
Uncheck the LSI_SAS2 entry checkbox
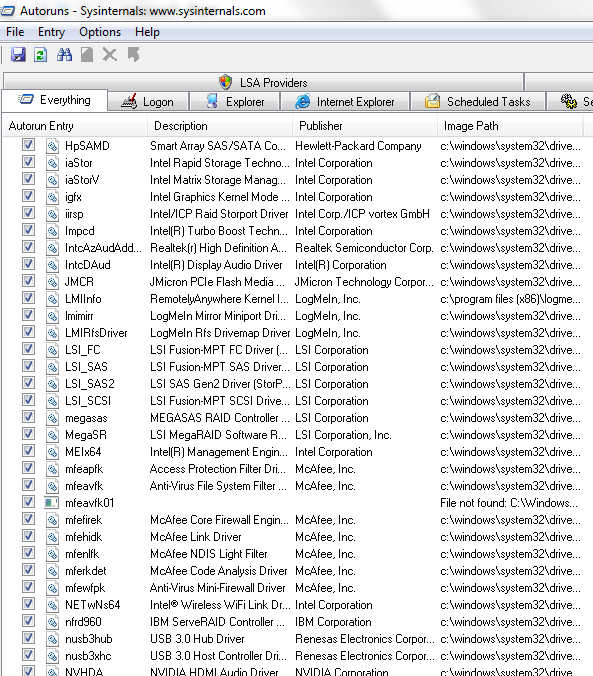tap(28, 382)
